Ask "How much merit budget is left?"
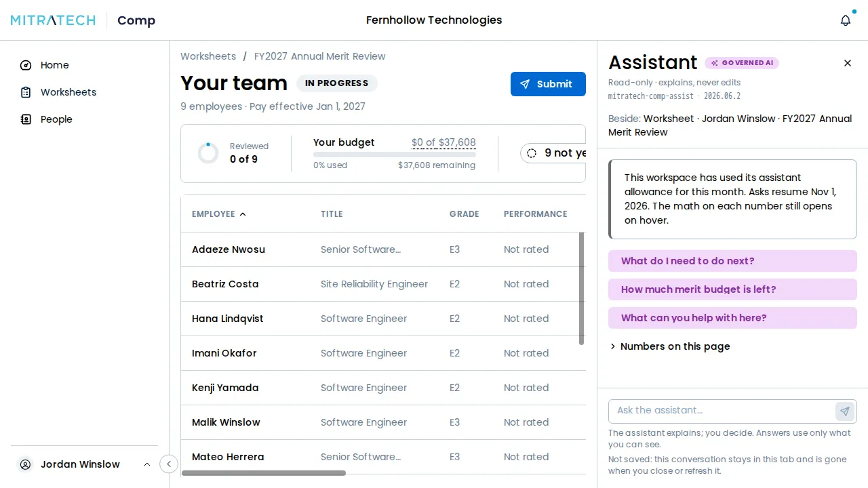Viewport: 868px width, 488px height. [732, 289]
